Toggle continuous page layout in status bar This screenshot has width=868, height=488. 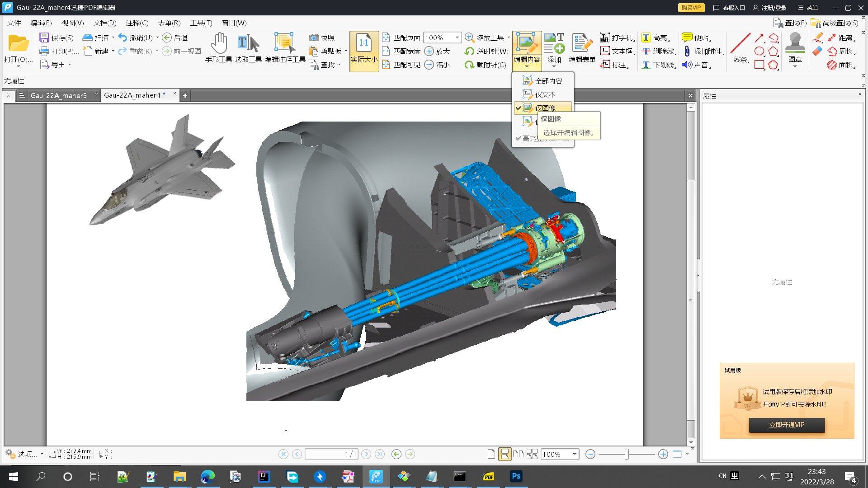click(505, 454)
